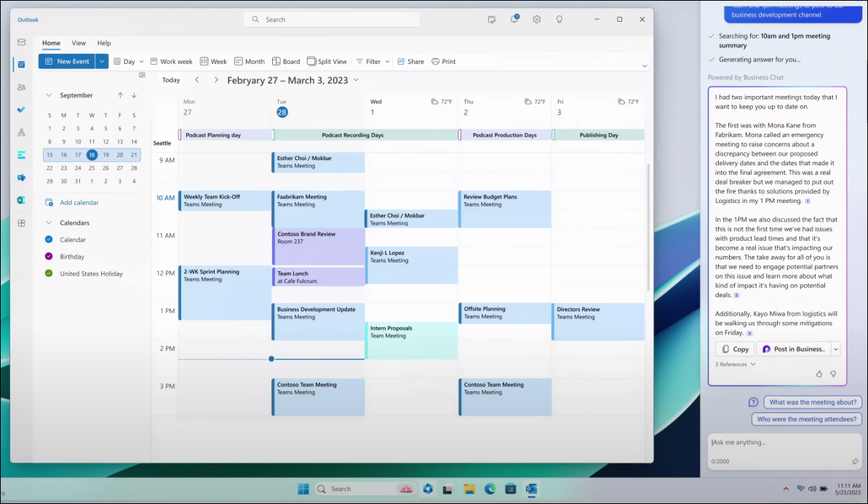Open the Contoso Brand Review event
The image size is (868, 504).
318,247
